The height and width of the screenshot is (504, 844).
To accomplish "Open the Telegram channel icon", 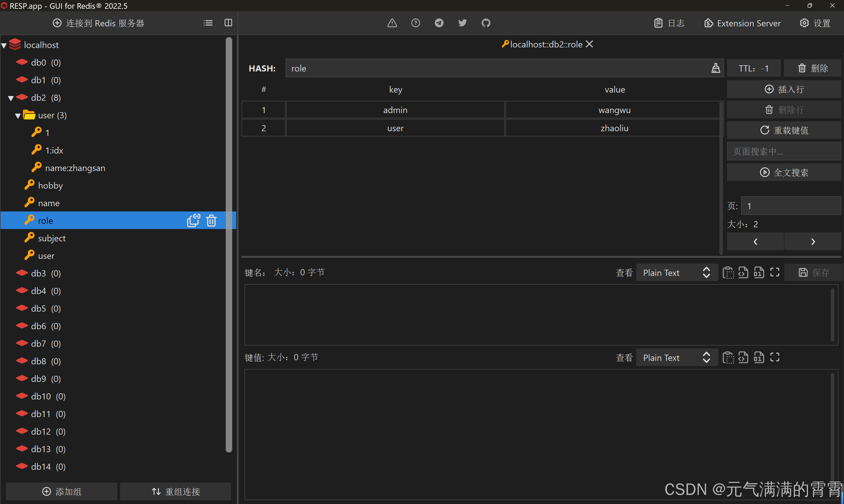I will [x=439, y=23].
